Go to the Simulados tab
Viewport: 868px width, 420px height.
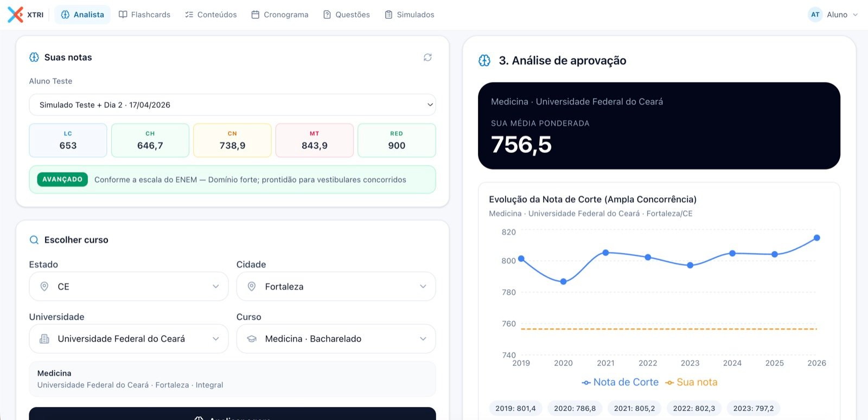point(410,15)
